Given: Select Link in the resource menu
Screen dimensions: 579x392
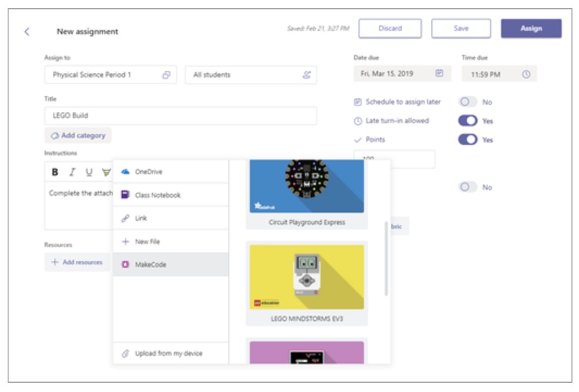Looking at the screenshot, I should 171,218.
